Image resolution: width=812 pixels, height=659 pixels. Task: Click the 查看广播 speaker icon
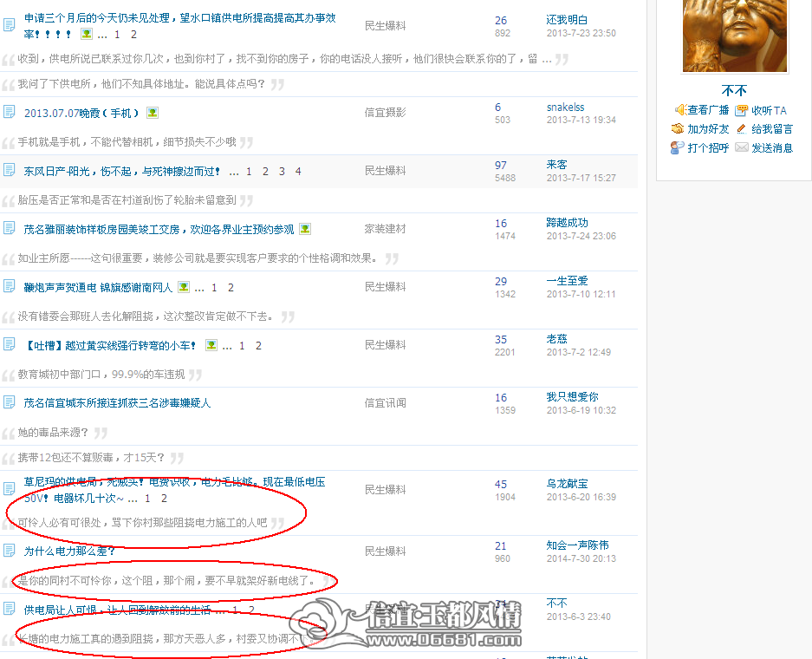click(680, 110)
